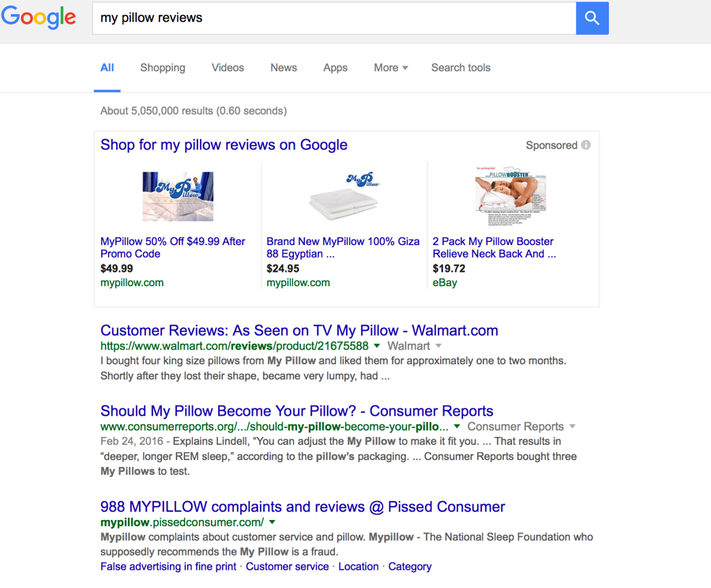Click in the search input field
The height and width of the screenshot is (588, 711).
coord(332,18)
